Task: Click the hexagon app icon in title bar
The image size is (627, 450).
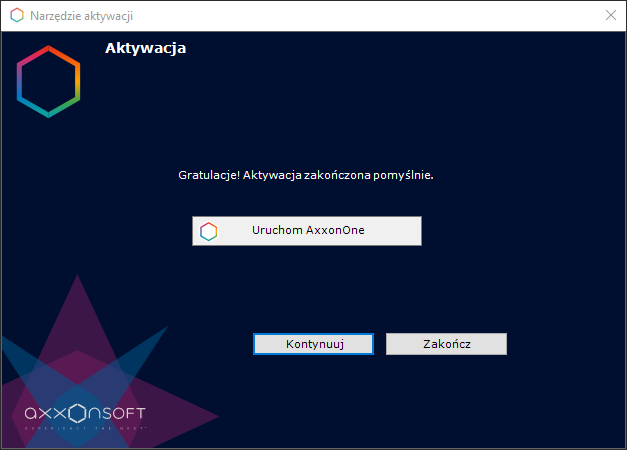Action: (17, 15)
